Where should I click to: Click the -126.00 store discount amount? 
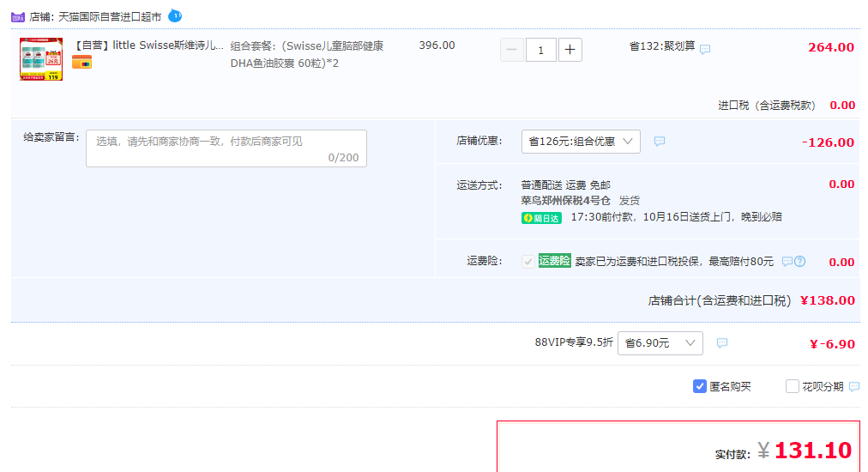pyautogui.click(x=829, y=142)
